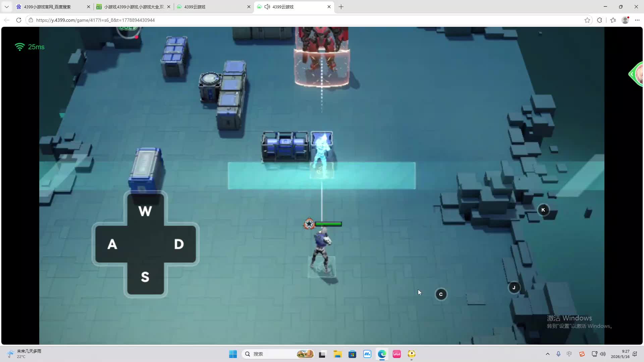644x362 pixels.
Task: Tap the K action button
Action: (543, 210)
